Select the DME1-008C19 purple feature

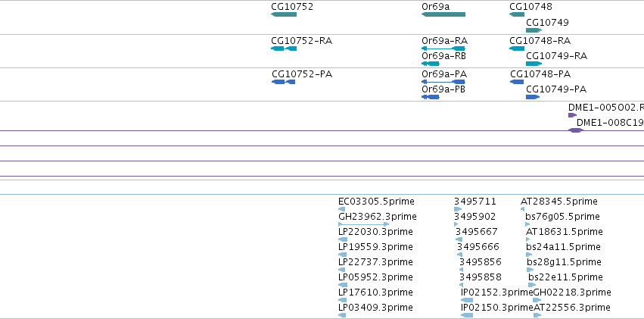pos(576,130)
